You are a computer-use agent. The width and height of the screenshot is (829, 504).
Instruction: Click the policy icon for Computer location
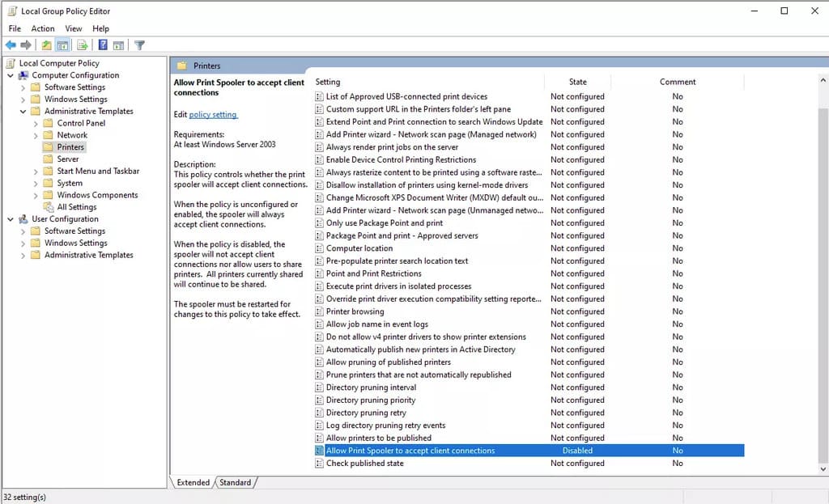[319, 248]
